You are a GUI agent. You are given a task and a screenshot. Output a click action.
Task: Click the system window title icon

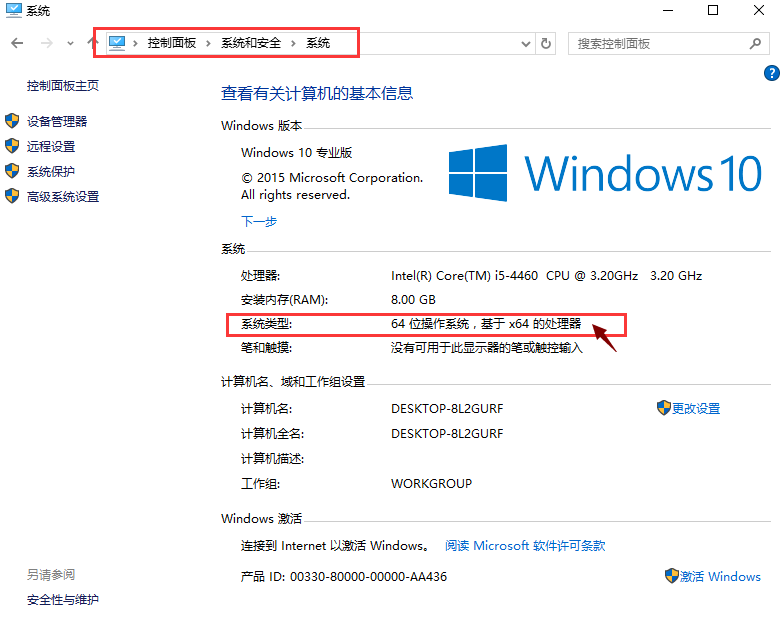13,10
